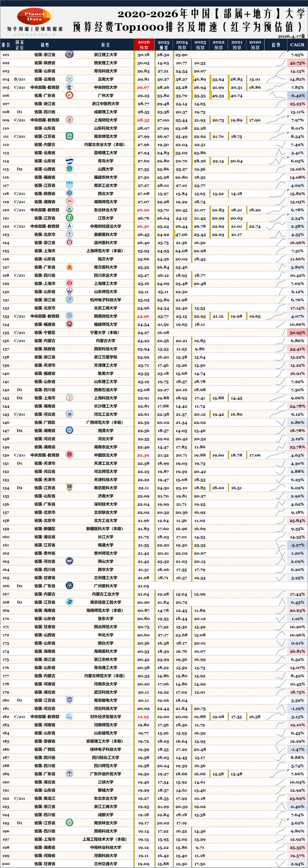Click the 山西大学 school emblem
The width and height of the screenshot is (308, 868).
pyautogui.click(x=69, y=169)
